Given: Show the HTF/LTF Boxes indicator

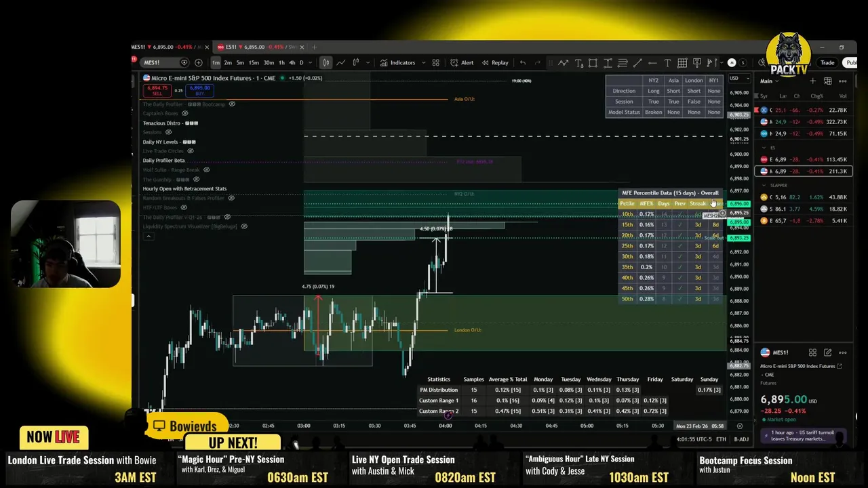Looking at the screenshot, I should click(183, 207).
